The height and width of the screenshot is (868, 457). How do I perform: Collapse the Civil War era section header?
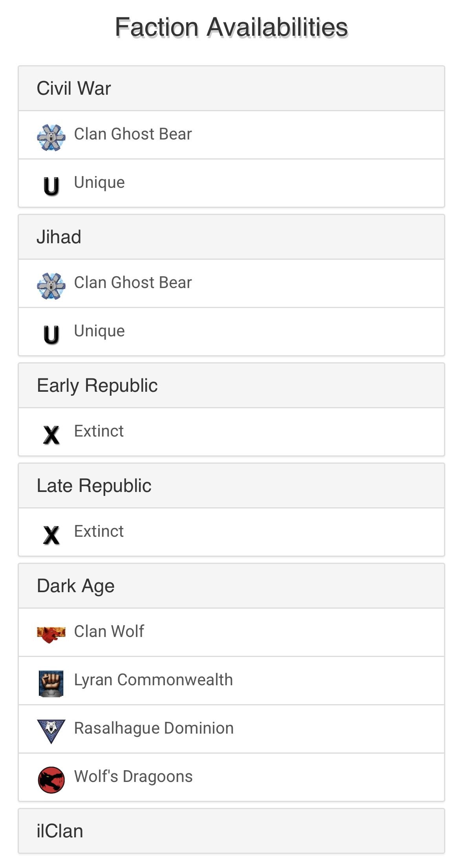pyautogui.click(x=74, y=88)
